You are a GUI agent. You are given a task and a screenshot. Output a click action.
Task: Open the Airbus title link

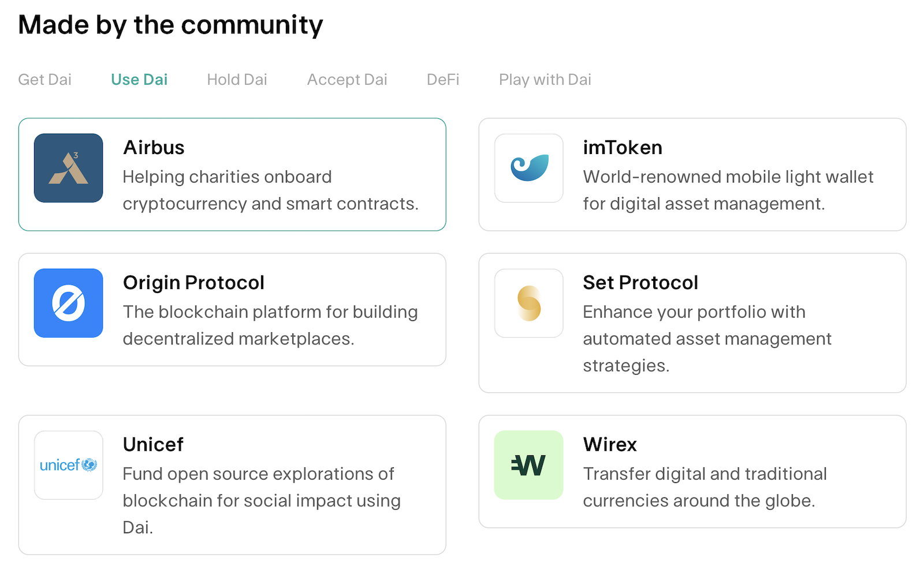coord(154,148)
